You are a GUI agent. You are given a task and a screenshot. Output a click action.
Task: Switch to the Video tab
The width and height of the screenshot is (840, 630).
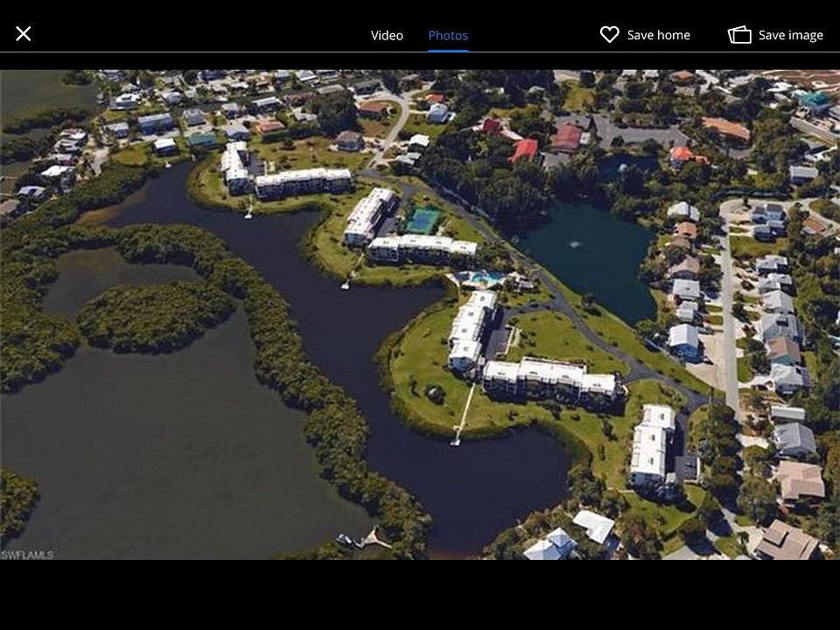387,35
